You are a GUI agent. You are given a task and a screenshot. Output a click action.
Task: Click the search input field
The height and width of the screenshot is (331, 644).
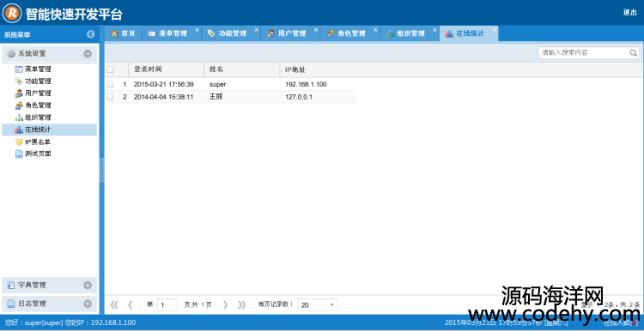coord(584,52)
